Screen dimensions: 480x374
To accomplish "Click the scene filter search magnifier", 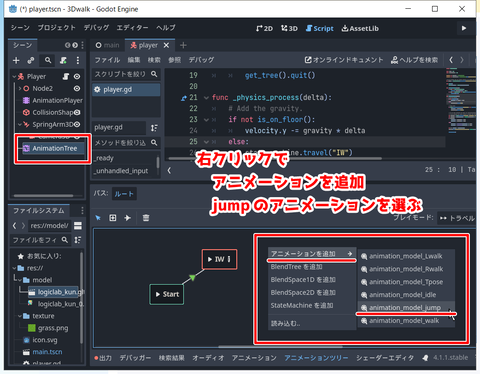I will click(x=48, y=60).
